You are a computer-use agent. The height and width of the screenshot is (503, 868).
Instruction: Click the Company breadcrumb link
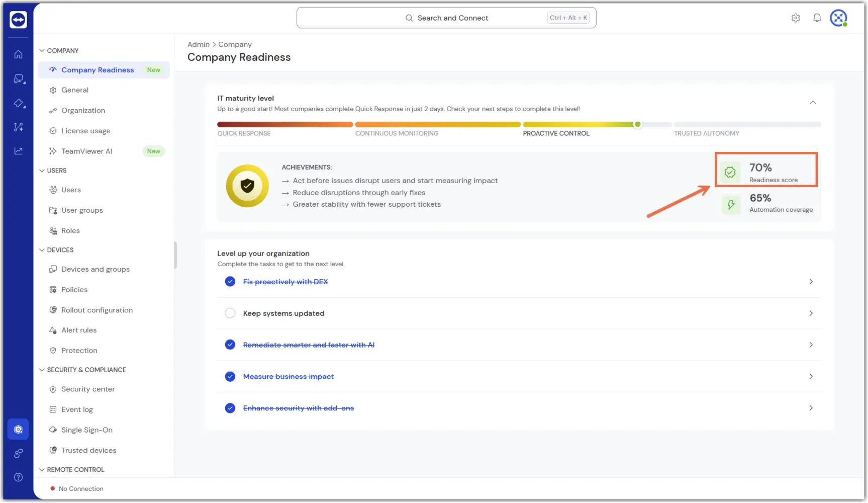(x=235, y=44)
